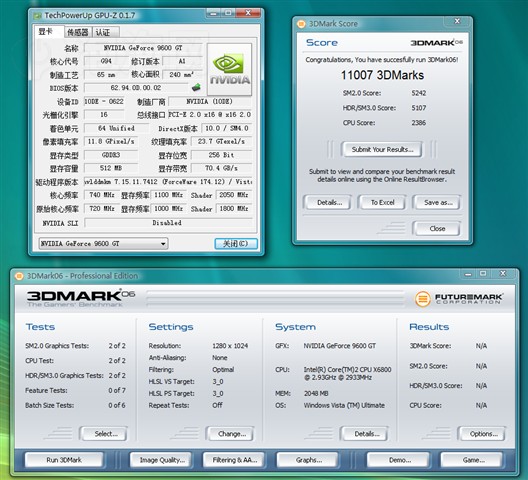Export results with To Excel button
The height and width of the screenshot is (480, 528).
[382, 202]
